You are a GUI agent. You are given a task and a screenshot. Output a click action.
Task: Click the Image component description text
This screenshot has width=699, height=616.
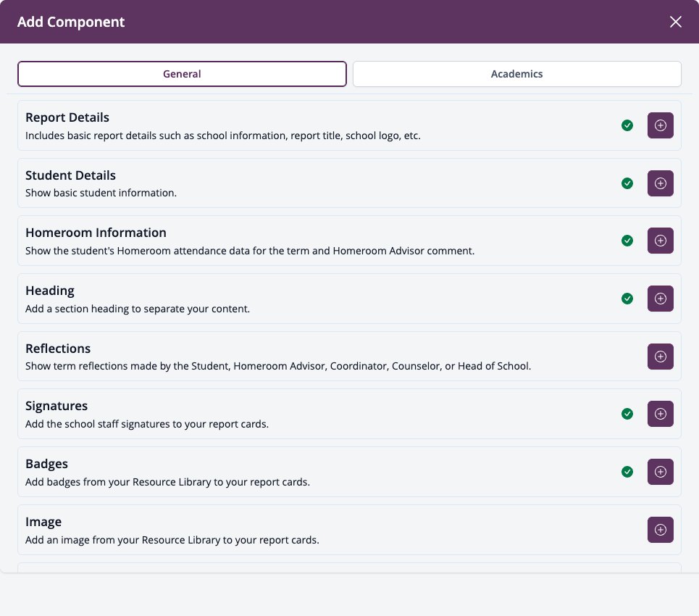tap(172, 540)
